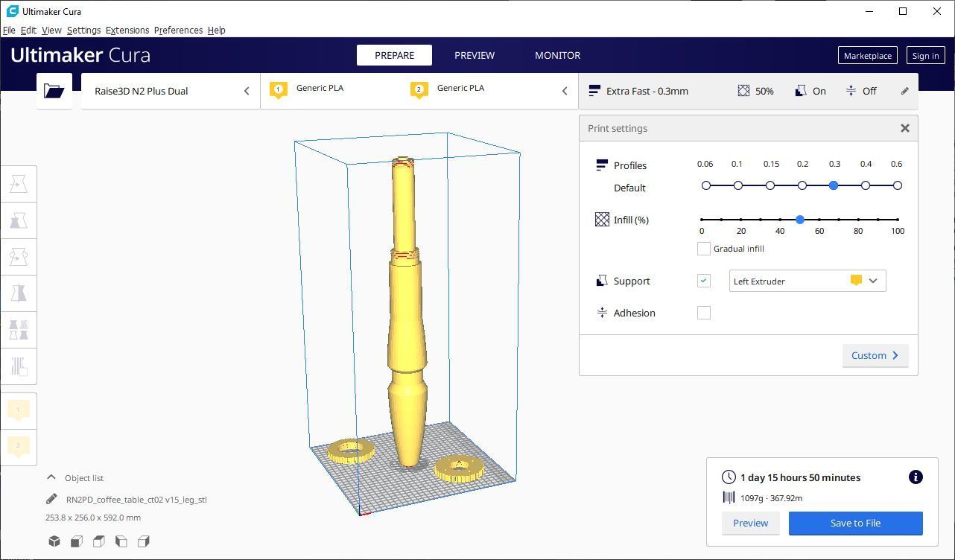Image resolution: width=955 pixels, height=560 pixels.
Task: Open the Preferences menu
Action: 178,30
